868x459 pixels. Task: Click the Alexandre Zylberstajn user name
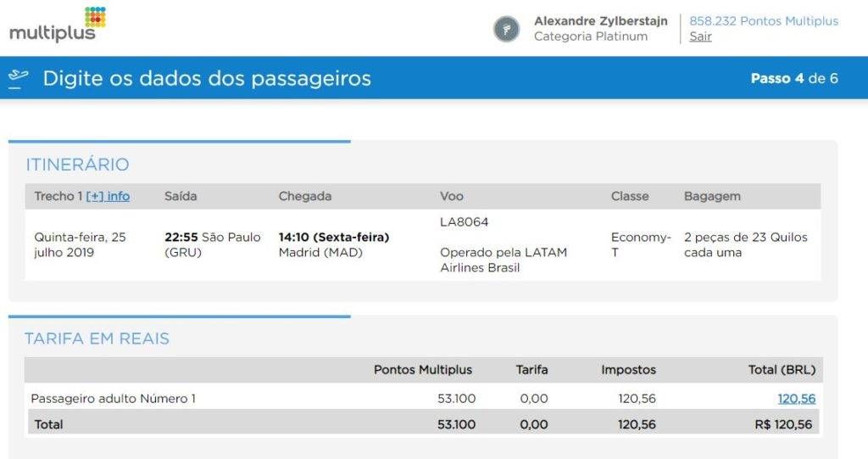[x=601, y=21]
